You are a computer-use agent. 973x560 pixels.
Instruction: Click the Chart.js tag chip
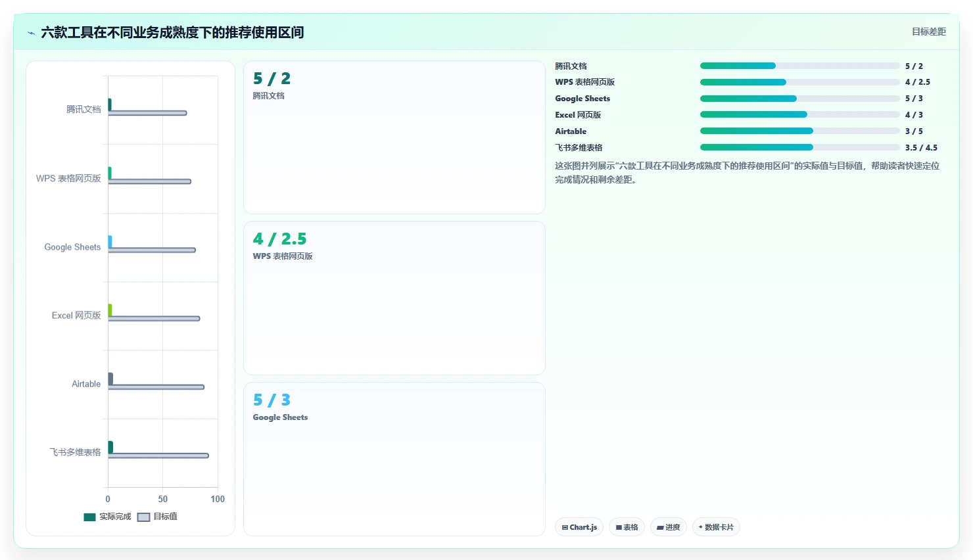(x=579, y=527)
